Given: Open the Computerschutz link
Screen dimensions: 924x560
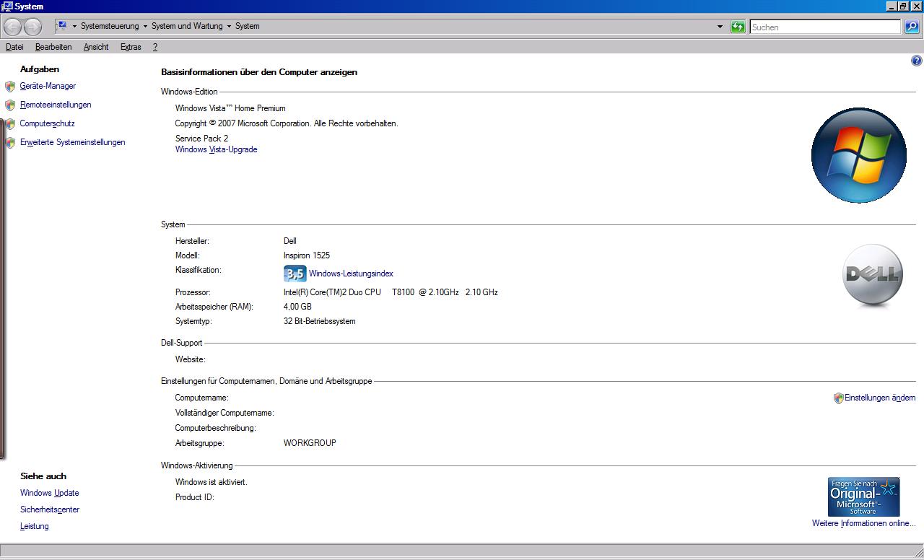Looking at the screenshot, I should [x=48, y=123].
